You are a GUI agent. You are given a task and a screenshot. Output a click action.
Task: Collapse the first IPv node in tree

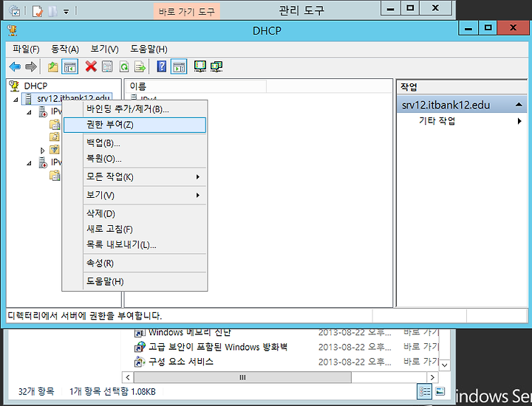[29, 112]
